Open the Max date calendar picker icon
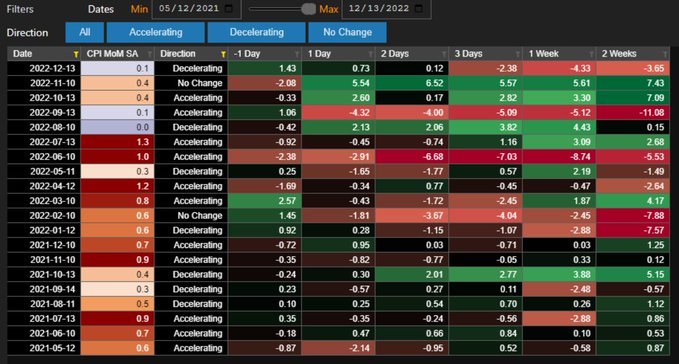This screenshot has width=679, height=364. pos(419,9)
